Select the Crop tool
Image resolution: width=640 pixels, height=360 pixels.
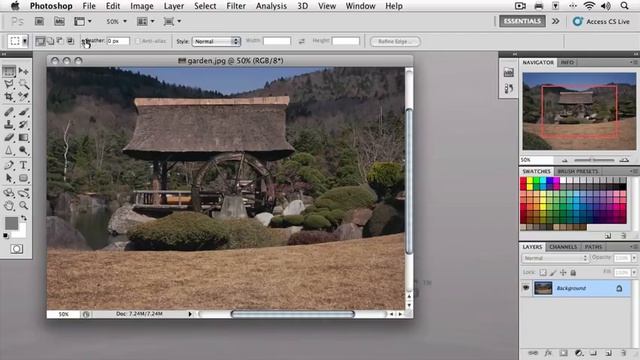[x=9, y=97]
